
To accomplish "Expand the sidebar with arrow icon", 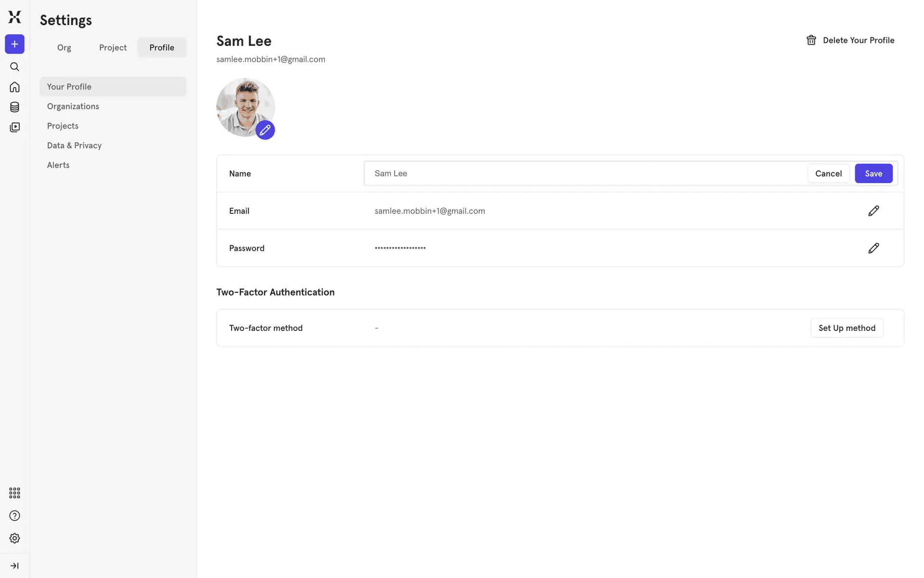I will coord(14,565).
